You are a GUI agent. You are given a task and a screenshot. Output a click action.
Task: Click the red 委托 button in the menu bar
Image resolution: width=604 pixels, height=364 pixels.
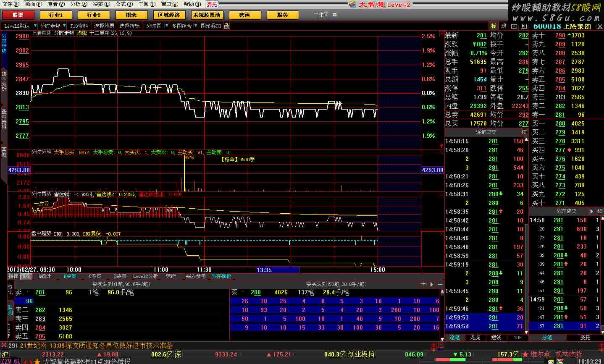[212, 4]
